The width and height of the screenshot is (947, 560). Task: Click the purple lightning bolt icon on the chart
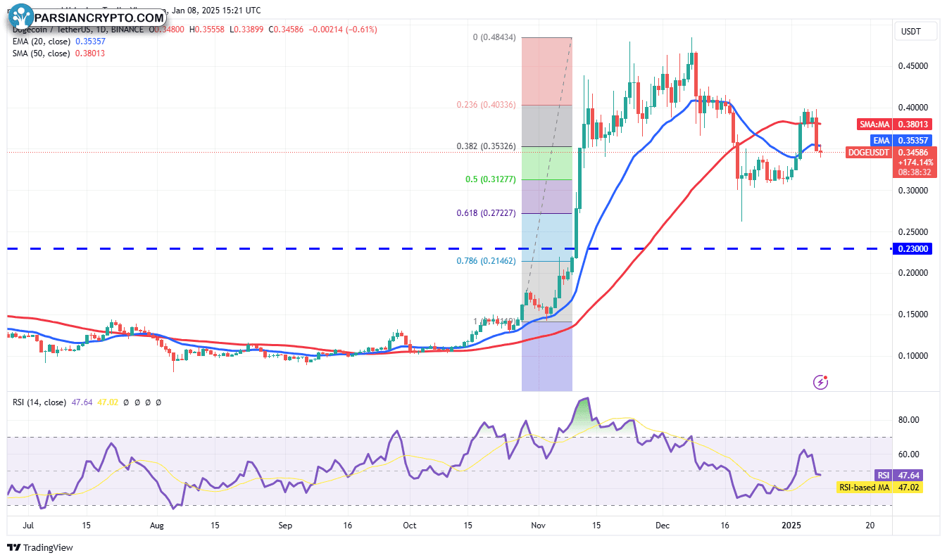coord(820,383)
